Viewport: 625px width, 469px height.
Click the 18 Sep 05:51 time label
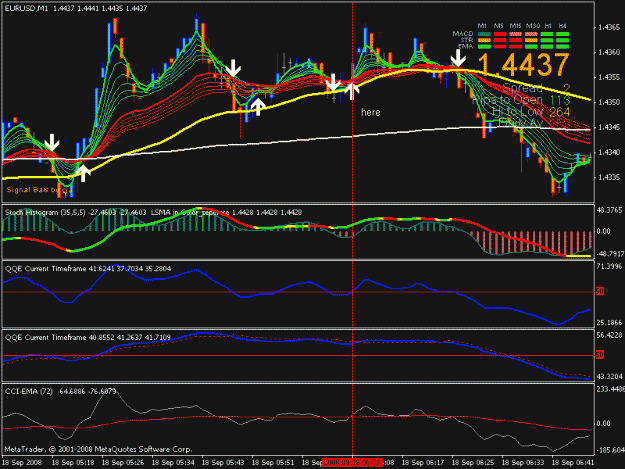click(273, 463)
